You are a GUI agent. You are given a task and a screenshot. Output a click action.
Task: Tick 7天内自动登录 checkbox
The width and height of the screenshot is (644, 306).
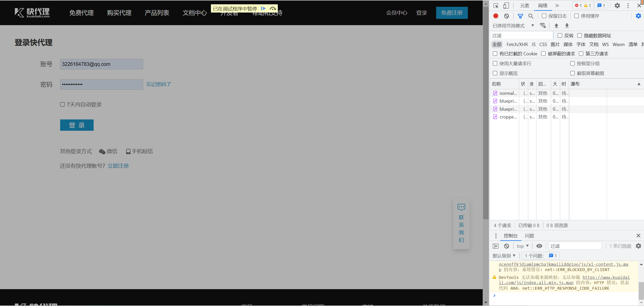(62, 104)
